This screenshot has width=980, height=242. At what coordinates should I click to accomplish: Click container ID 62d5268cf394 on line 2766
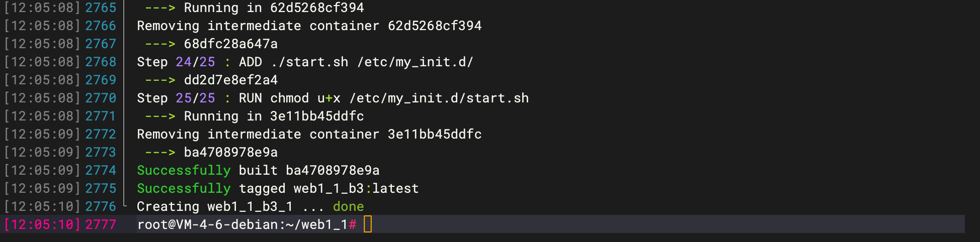point(435,26)
